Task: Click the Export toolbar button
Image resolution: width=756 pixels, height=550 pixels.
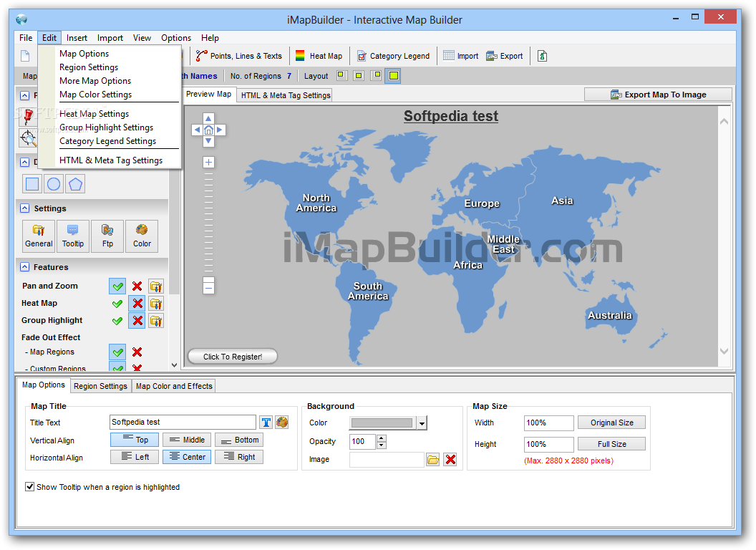Action: click(504, 56)
